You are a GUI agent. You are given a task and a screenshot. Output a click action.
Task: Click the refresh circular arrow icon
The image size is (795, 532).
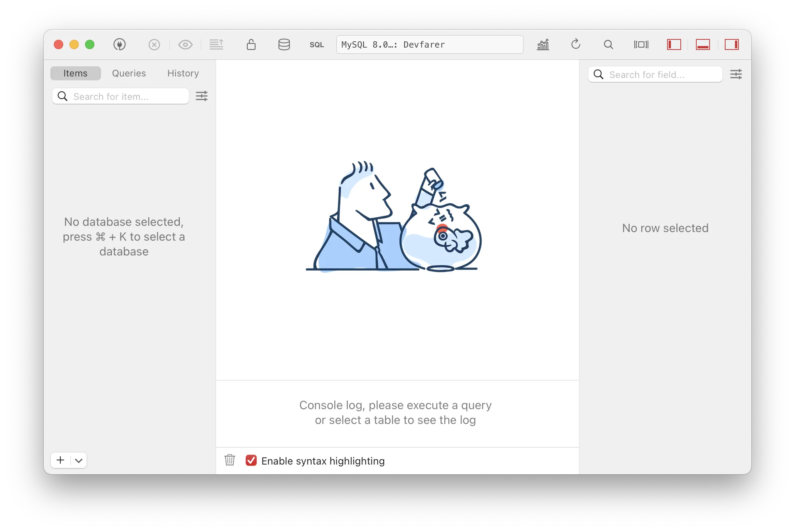[x=576, y=44]
